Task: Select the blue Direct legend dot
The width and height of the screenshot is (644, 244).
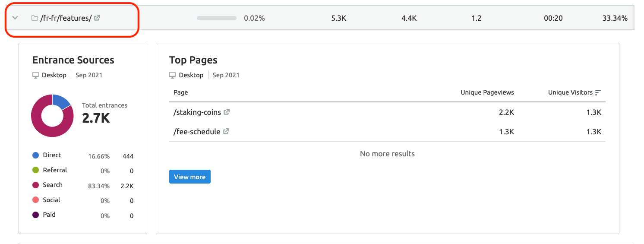Action: click(35, 155)
